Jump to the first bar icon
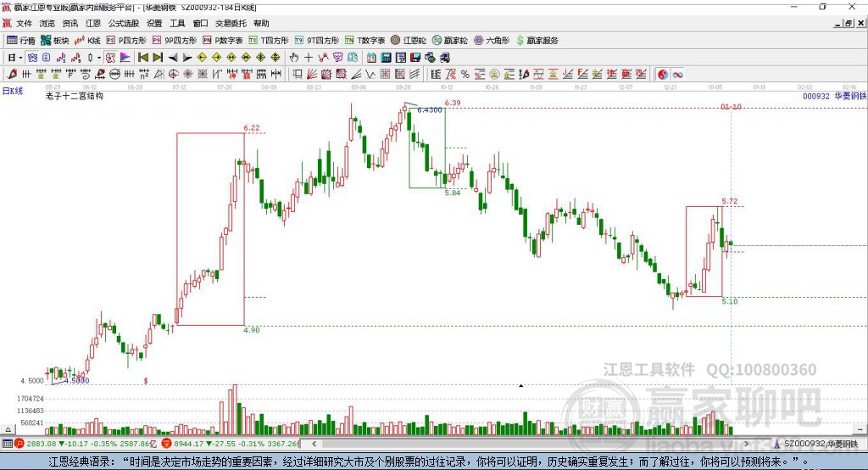 [142, 58]
